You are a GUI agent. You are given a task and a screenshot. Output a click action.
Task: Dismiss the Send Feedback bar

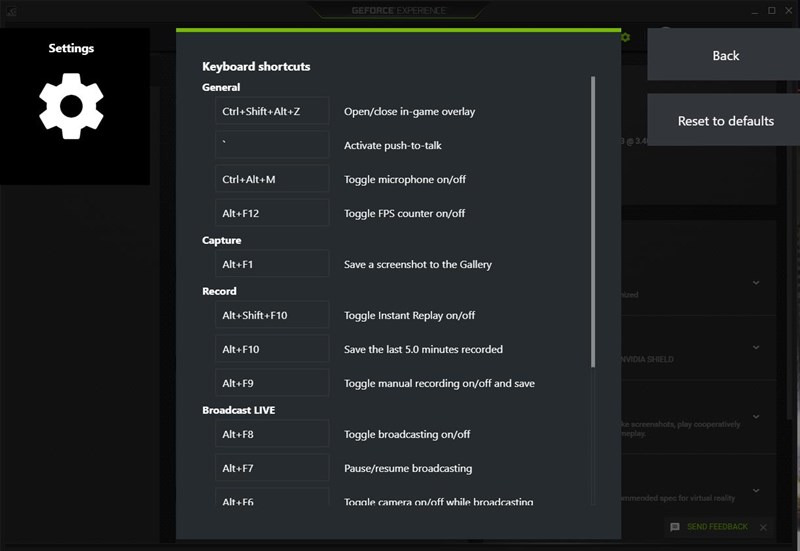(x=763, y=528)
